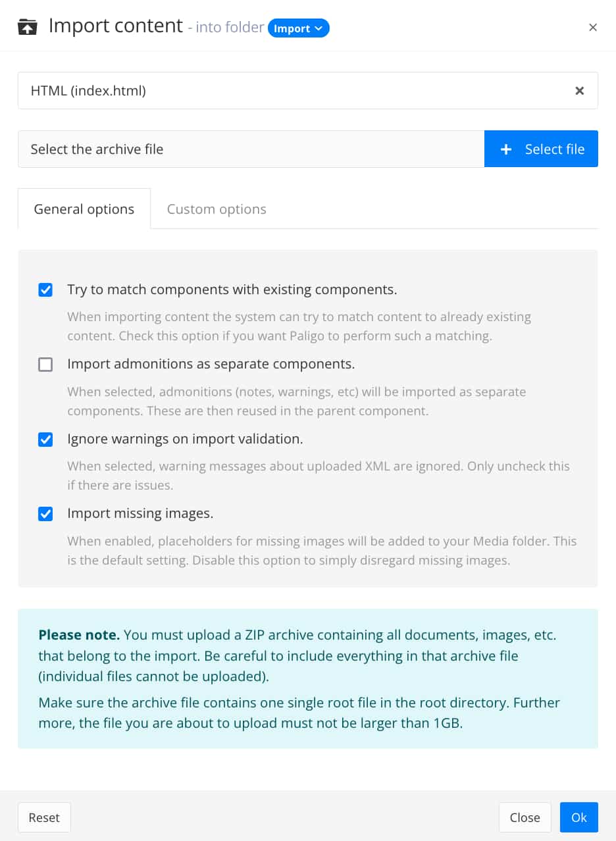Viewport: 616px width, 841px height.
Task: Click the checkmark icon beside Import missing images
Action: 45,513
